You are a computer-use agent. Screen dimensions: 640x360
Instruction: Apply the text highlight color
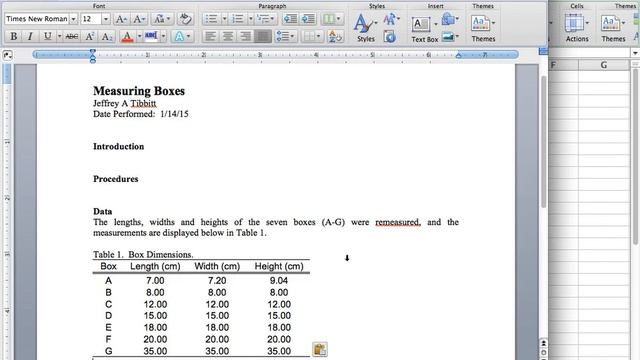click(151, 37)
